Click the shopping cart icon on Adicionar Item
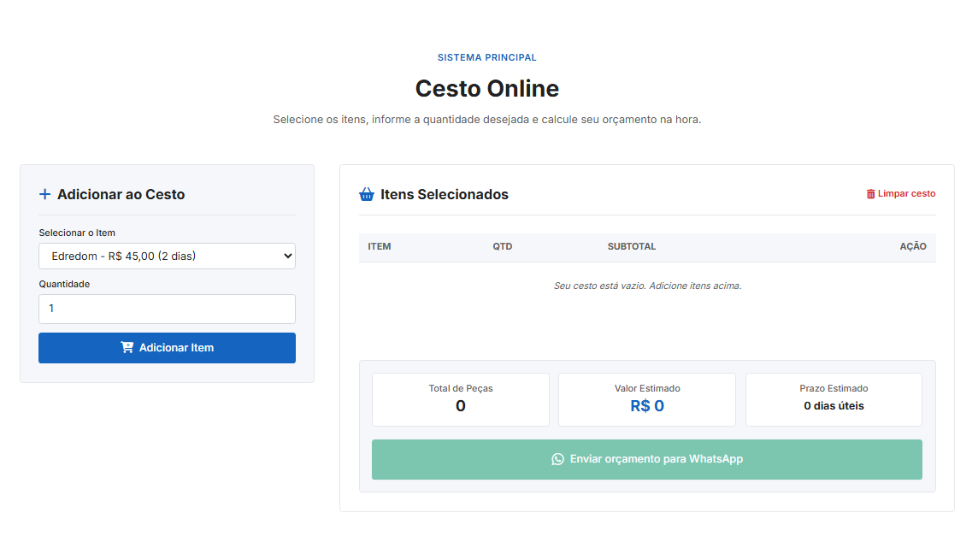Image resolution: width=978 pixels, height=560 pixels. pos(127,347)
